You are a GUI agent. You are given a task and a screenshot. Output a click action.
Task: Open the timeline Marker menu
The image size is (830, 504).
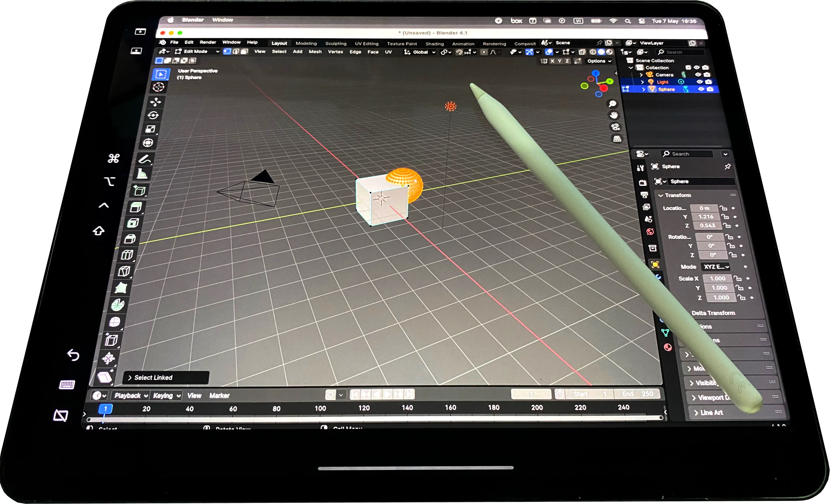(219, 395)
